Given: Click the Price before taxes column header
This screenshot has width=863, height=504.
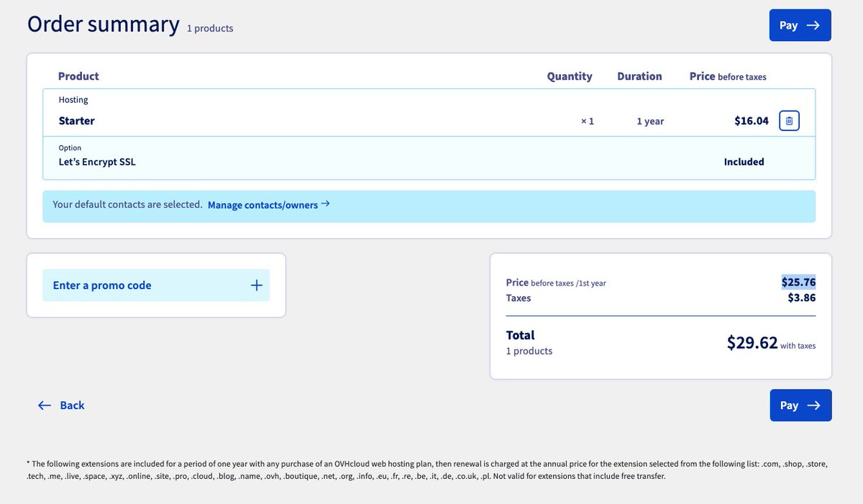Looking at the screenshot, I should point(728,76).
